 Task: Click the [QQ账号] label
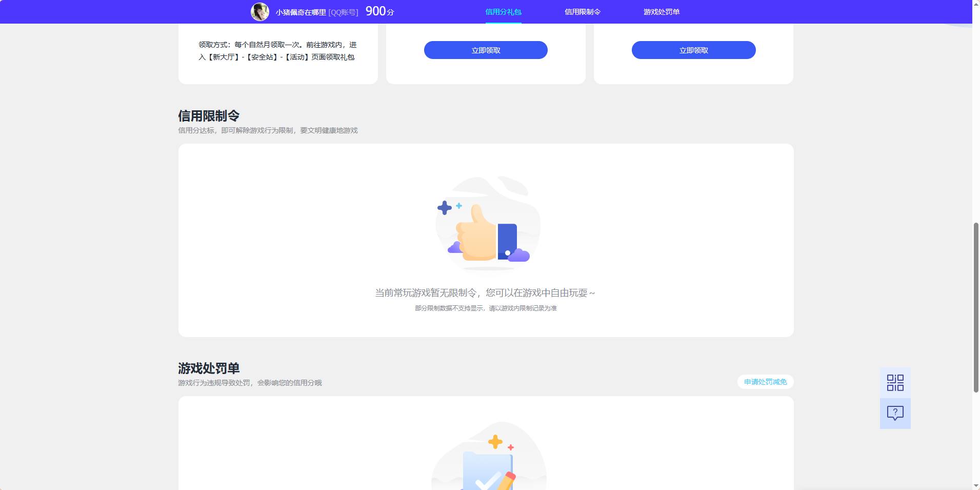[x=343, y=12]
